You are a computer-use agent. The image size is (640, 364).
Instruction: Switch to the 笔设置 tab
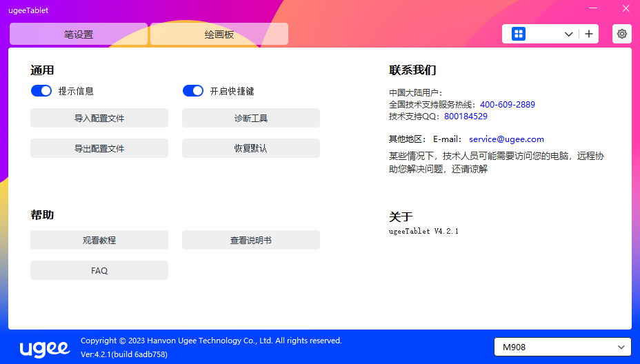click(x=79, y=34)
